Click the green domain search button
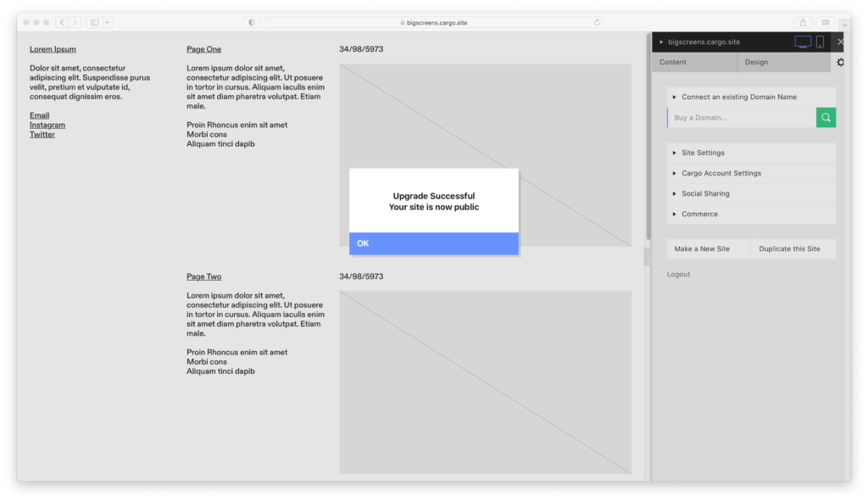The width and height of the screenshot is (868, 502). pyautogui.click(x=826, y=118)
